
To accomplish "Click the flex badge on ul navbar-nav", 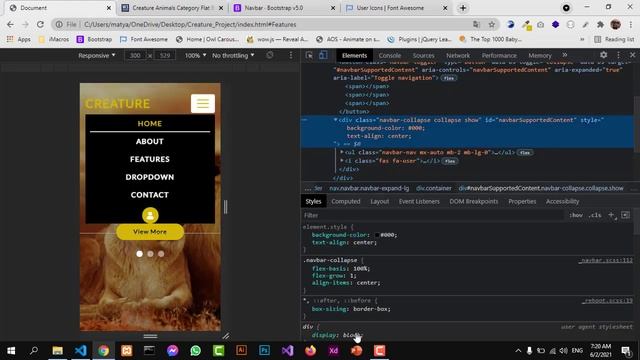I will (524, 153).
